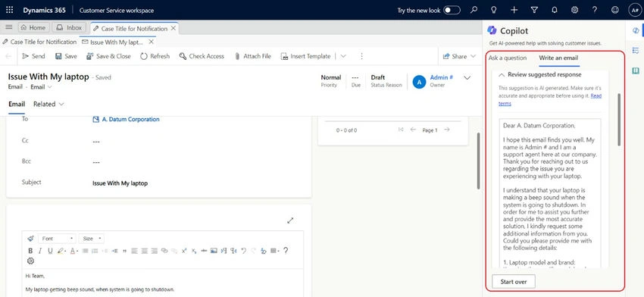The height and width of the screenshot is (297, 644).
Task: Apply subscript formatting
Action: coord(194,251)
